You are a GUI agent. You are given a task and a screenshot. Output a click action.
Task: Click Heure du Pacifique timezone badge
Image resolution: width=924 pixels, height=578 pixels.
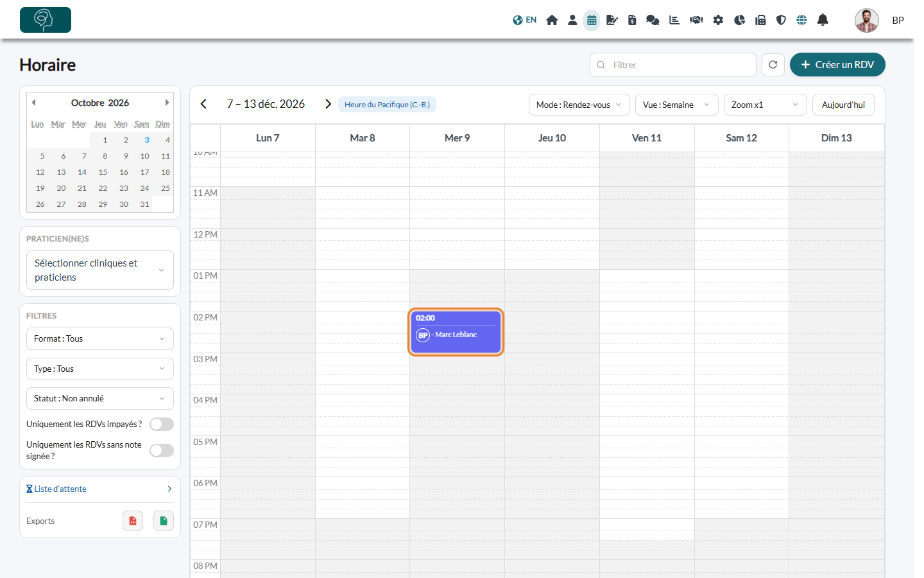(387, 105)
